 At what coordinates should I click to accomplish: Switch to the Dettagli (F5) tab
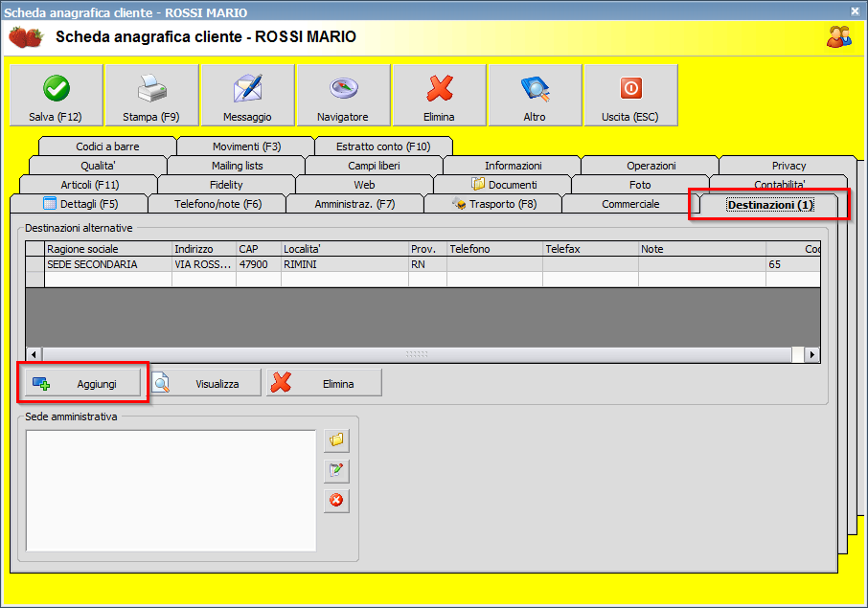coord(80,204)
